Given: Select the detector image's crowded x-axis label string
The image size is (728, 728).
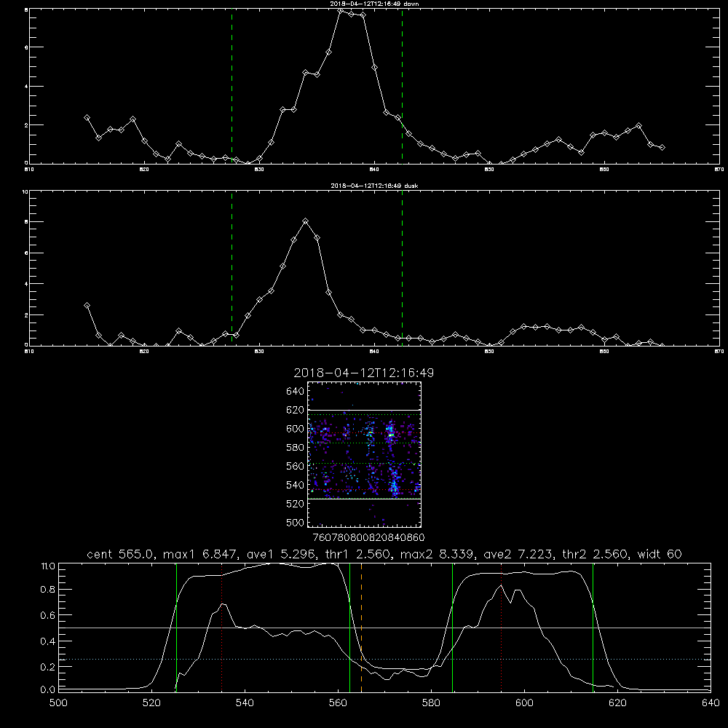Looking at the screenshot, I should [x=368, y=538].
